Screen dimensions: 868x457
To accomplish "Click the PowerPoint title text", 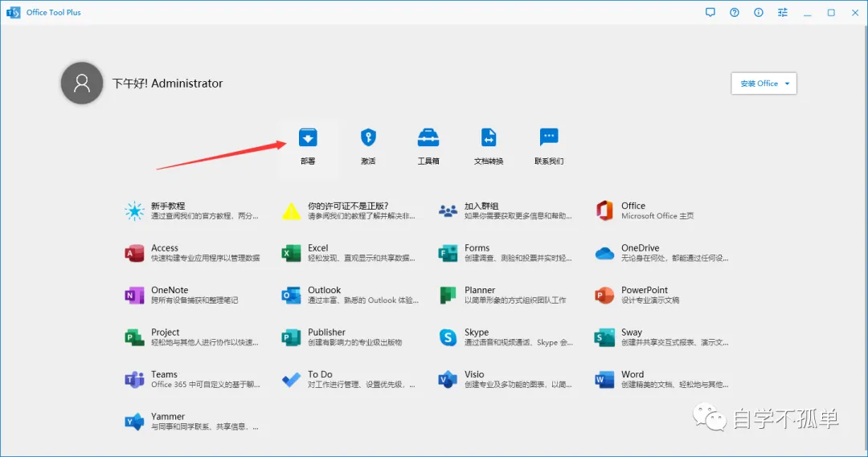I will coord(645,290).
